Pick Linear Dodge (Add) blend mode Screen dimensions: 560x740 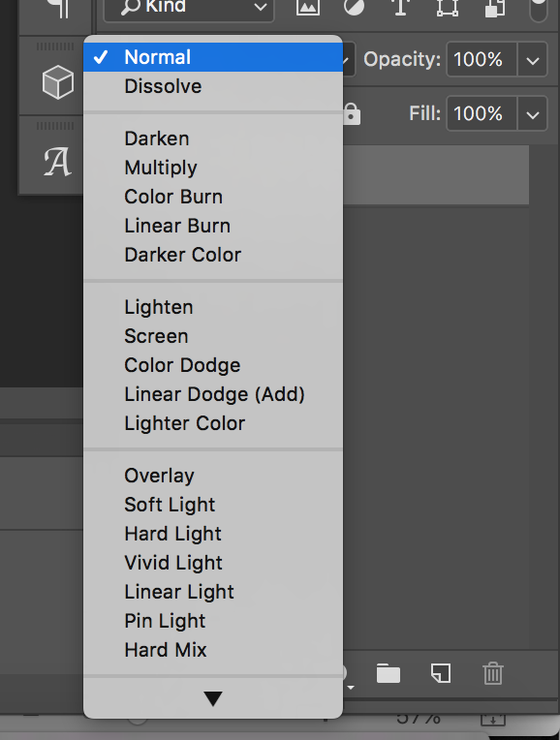point(213,394)
